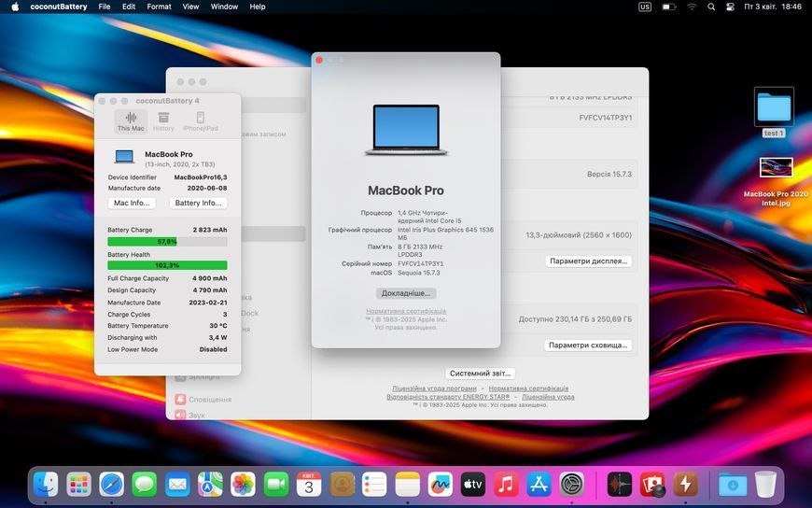Viewport: 812px width, 508px height.
Task: Click the Версія 15.7.3 text in System Settings
Action: (x=609, y=175)
